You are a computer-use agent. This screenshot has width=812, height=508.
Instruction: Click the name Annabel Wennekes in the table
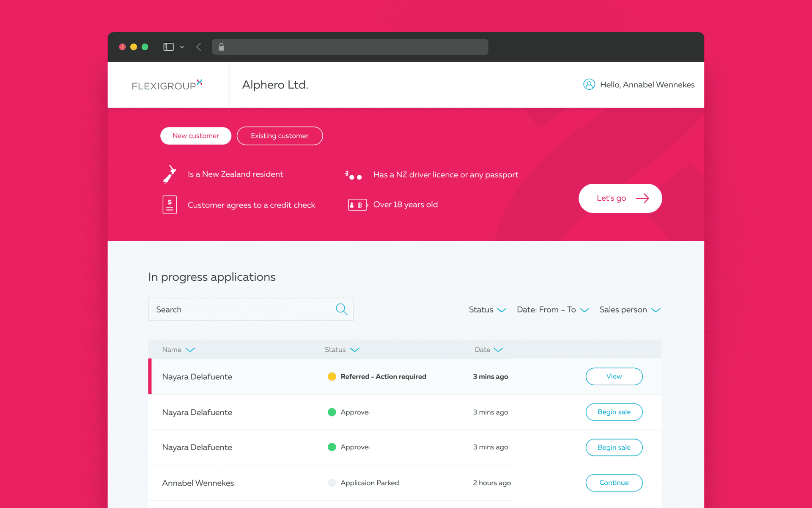pos(198,483)
